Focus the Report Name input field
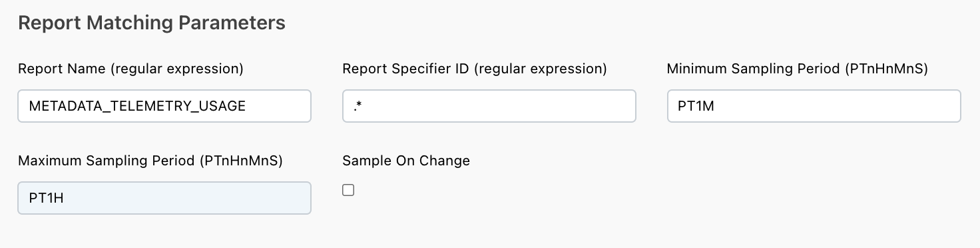Image resolution: width=980 pixels, height=248 pixels. click(164, 106)
